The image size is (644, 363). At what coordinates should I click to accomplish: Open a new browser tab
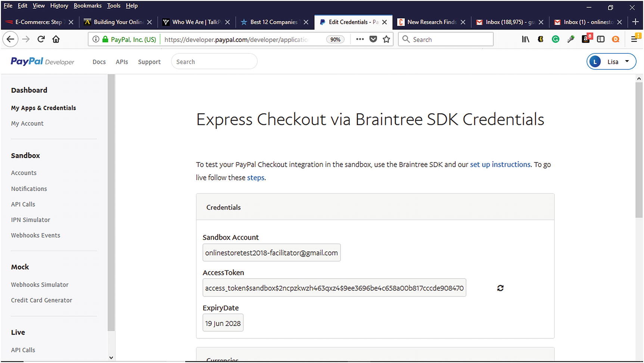(635, 22)
